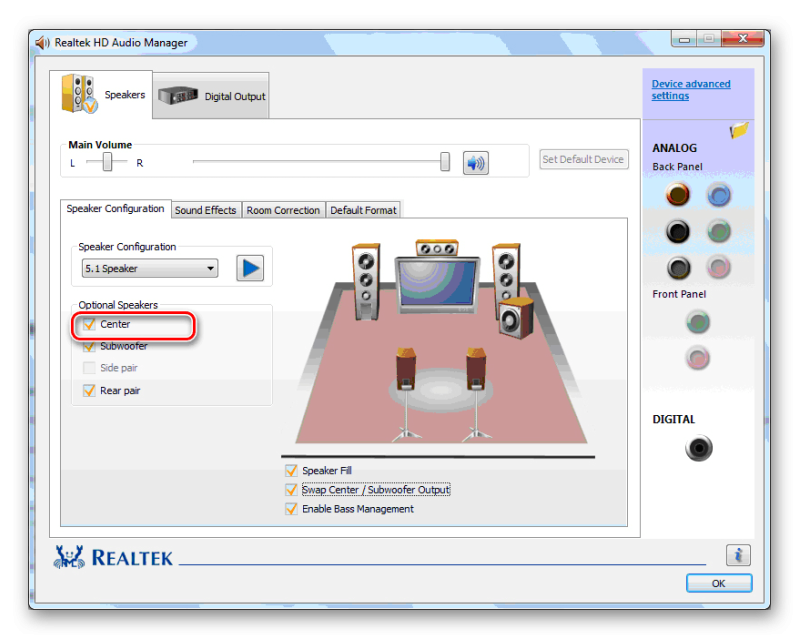Click the OK button
The height and width of the screenshot is (639, 800).
point(718,583)
